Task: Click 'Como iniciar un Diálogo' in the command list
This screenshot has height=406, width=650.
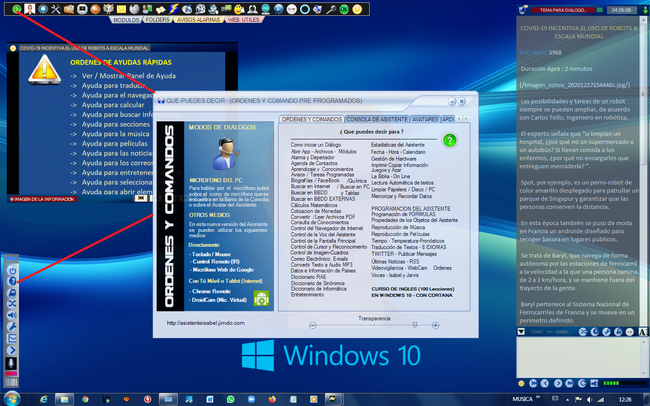Action: pyautogui.click(x=316, y=145)
